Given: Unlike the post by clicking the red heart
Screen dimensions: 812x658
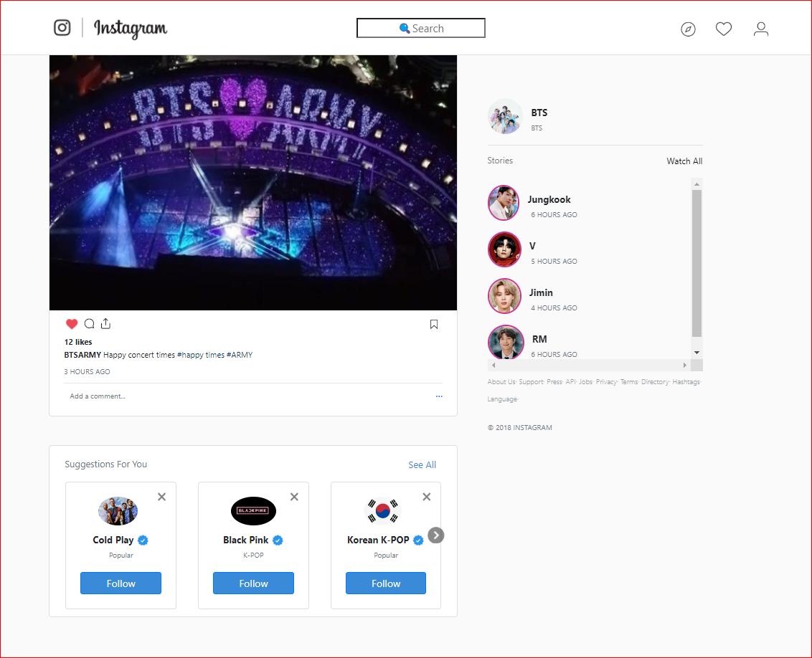Looking at the screenshot, I should coord(72,324).
